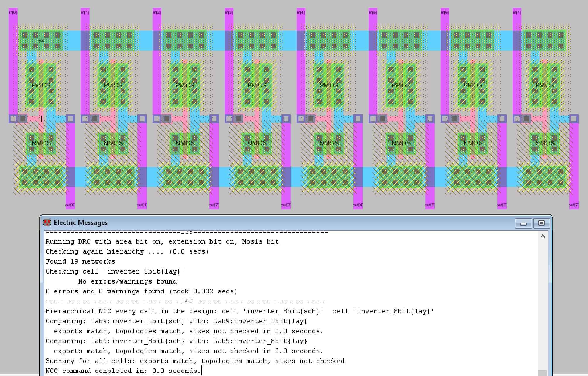Maximize the Electric Messages window
The width and height of the screenshot is (588, 376).
click(x=541, y=223)
